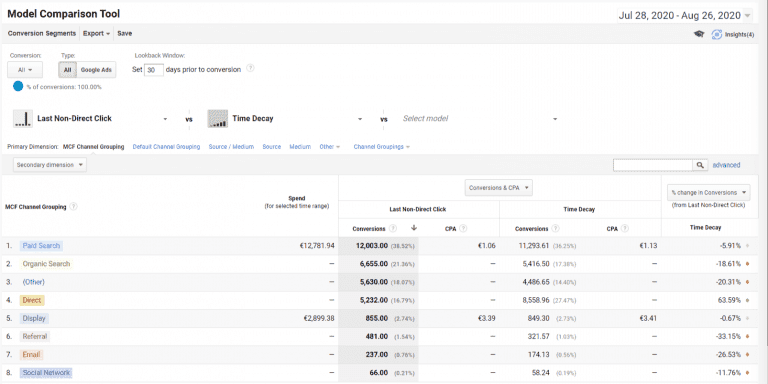Click help icon next to Last Non-Direct Click Conversions
Viewport: 768px width, 384px height.
[393, 228]
